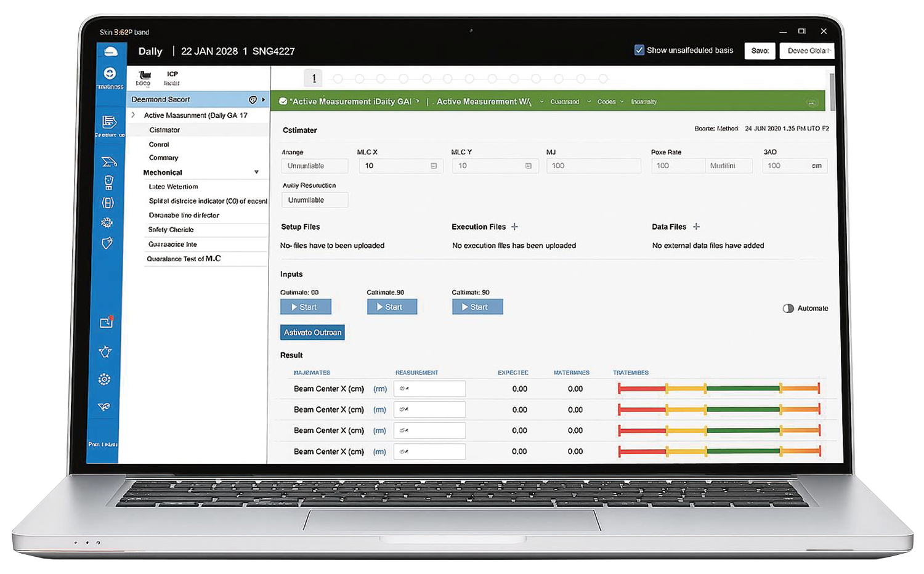The image size is (924, 574).
Task: Click the cloud logo icon in sidebar
Action: coord(111,52)
